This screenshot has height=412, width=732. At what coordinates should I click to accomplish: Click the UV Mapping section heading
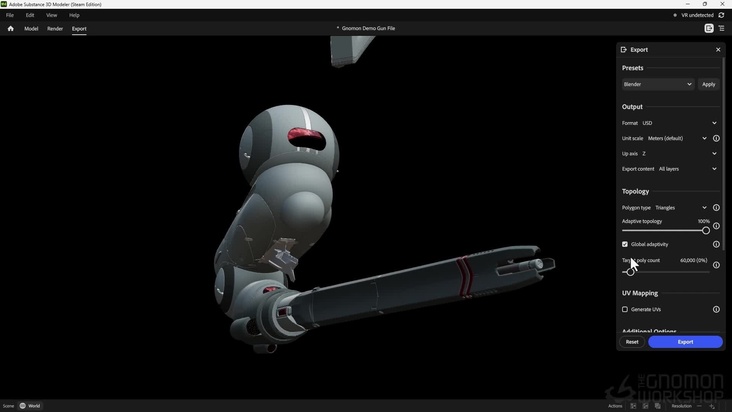tap(640, 293)
